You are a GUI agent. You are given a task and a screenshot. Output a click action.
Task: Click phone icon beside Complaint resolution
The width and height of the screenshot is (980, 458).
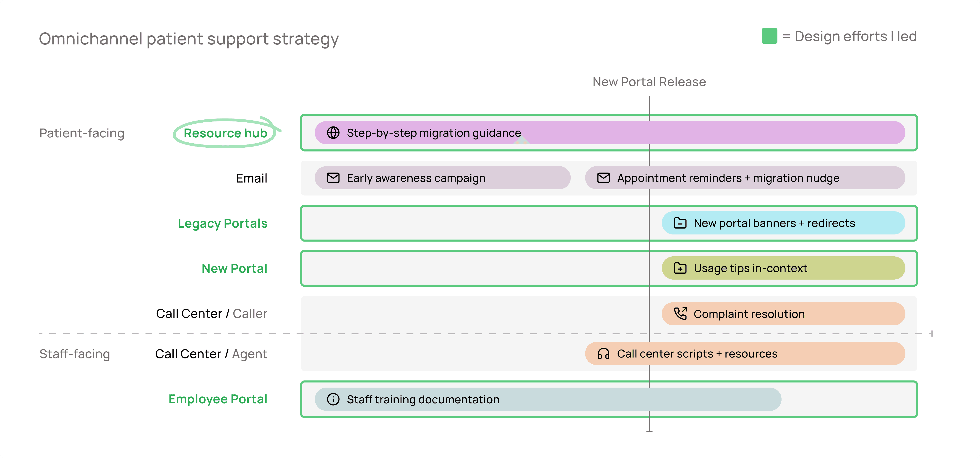[680, 314]
